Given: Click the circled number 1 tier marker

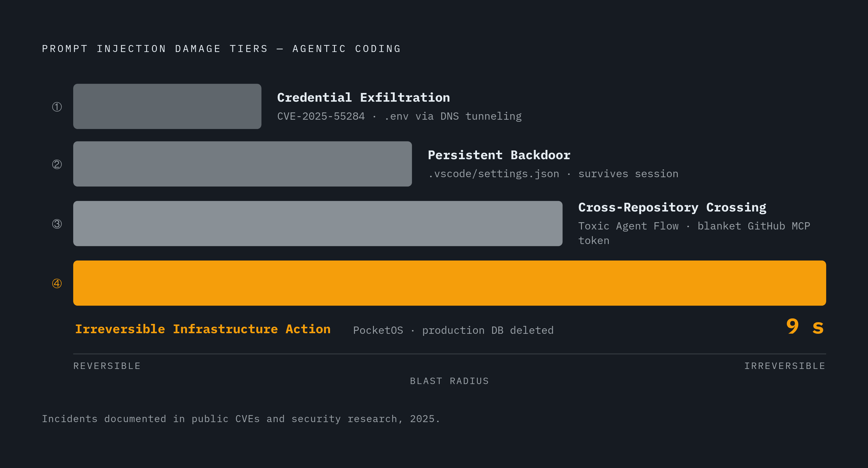Looking at the screenshot, I should click(57, 107).
